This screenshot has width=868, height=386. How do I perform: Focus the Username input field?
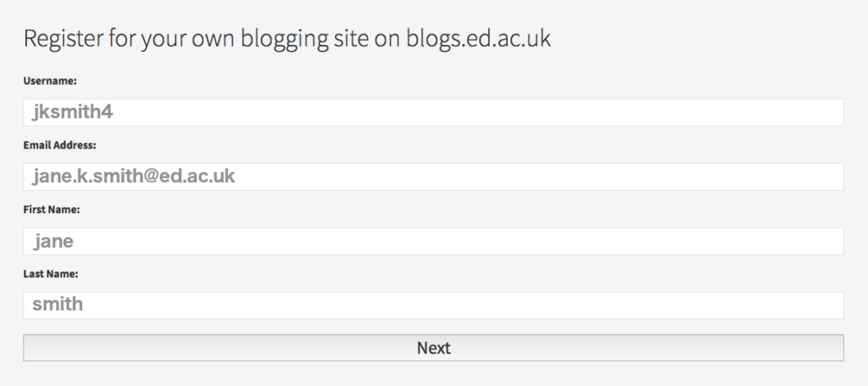(x=433, y=113)
